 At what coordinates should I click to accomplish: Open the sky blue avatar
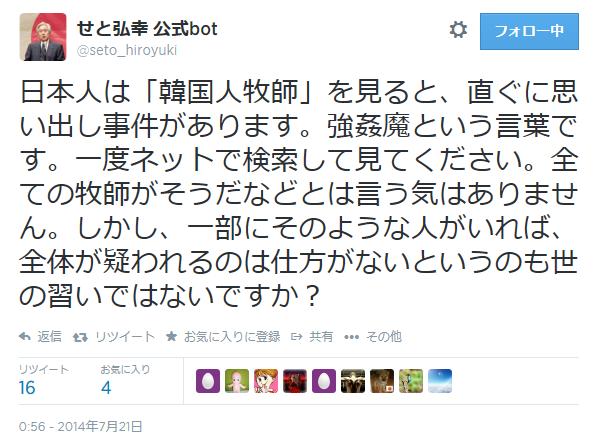440,381
